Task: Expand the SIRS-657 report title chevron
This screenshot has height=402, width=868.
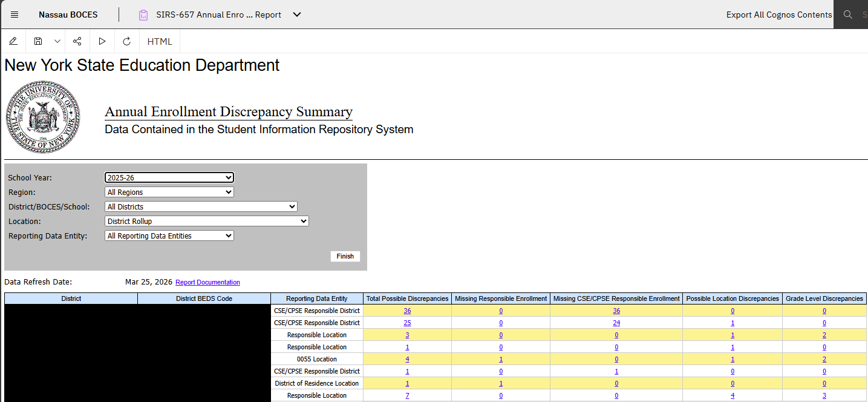Action: tap(297, 15)
